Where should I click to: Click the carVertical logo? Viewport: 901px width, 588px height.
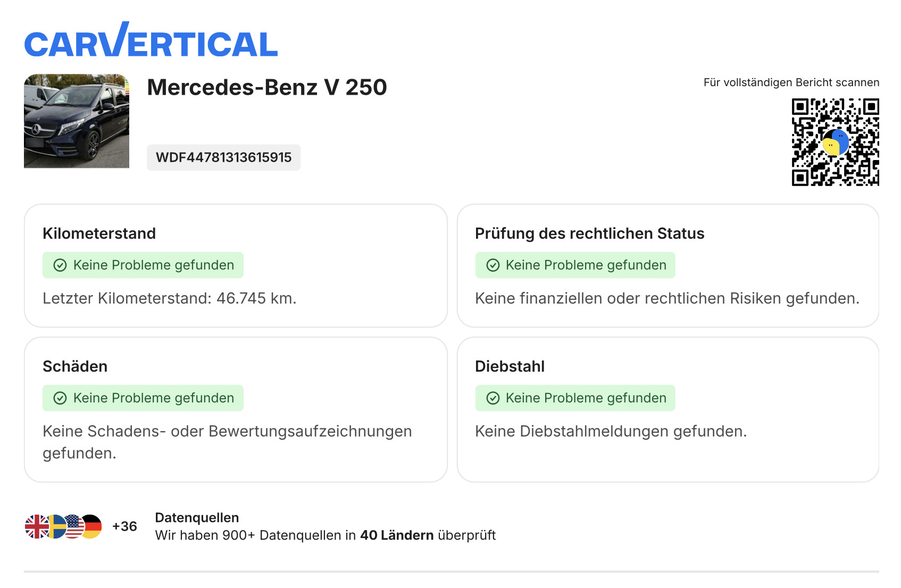151,41
